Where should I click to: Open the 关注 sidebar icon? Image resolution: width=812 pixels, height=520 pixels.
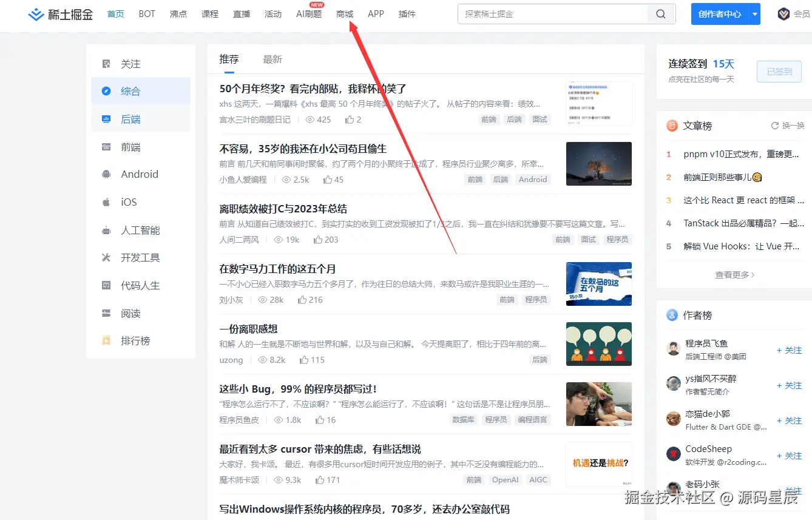pos(107,64)
